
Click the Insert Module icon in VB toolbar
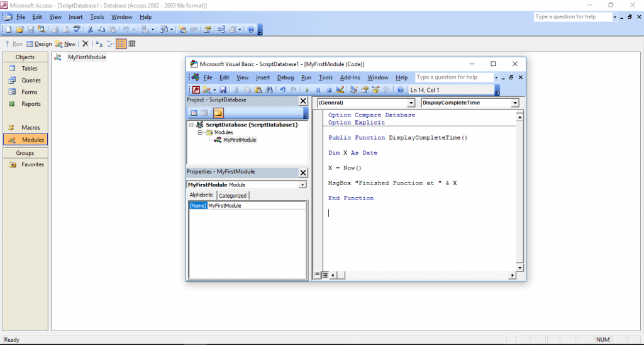coord(206,89)
